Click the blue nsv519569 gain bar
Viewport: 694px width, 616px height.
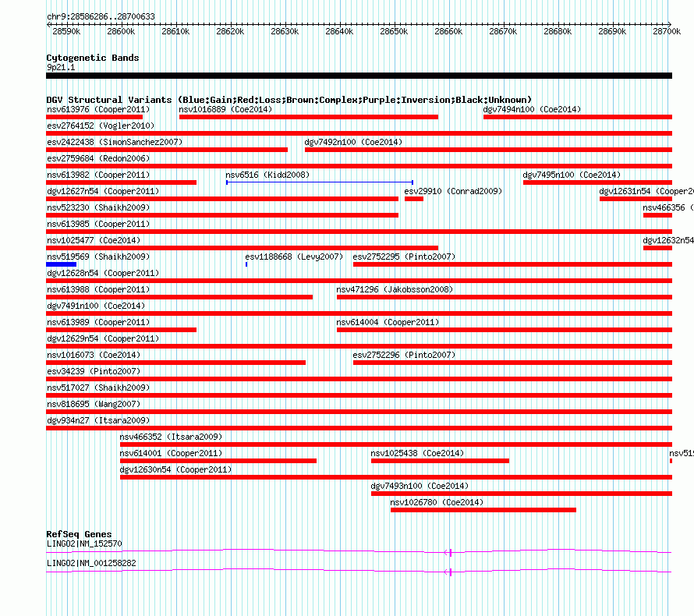pyautogui.click(x=61, y=264)
